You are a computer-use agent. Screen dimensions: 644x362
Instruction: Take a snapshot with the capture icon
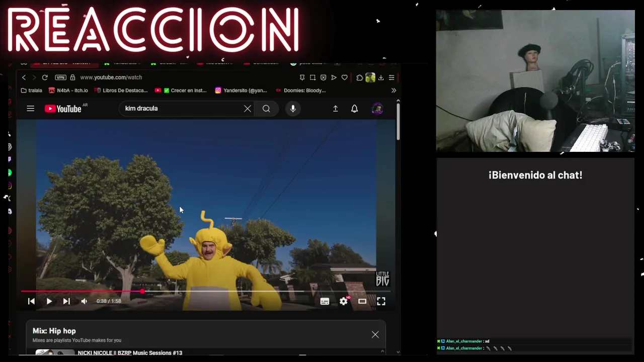(x=312, y=77)
